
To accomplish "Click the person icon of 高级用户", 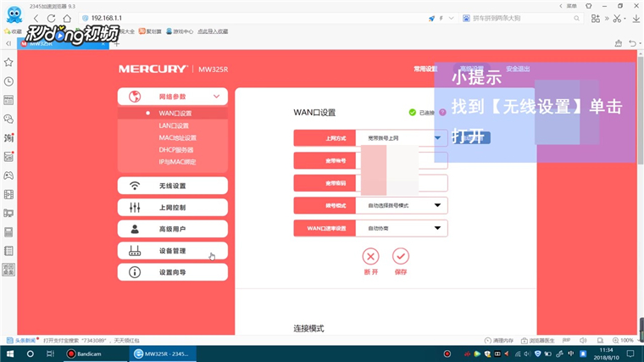I will tap(135, 229).
